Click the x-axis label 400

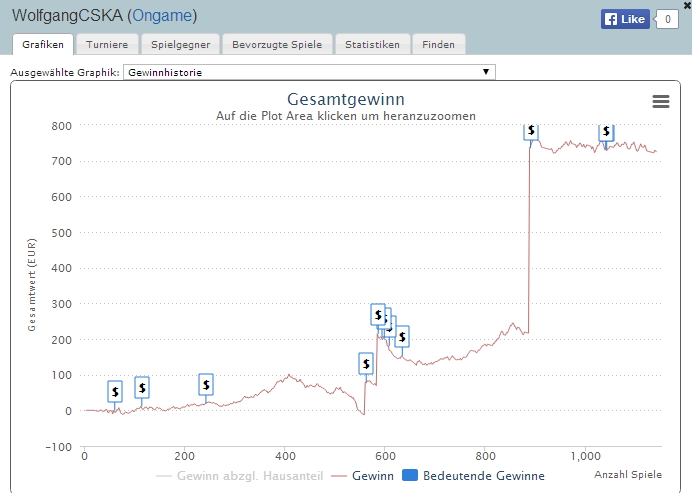pyautogui.click(x=285, y=456)
